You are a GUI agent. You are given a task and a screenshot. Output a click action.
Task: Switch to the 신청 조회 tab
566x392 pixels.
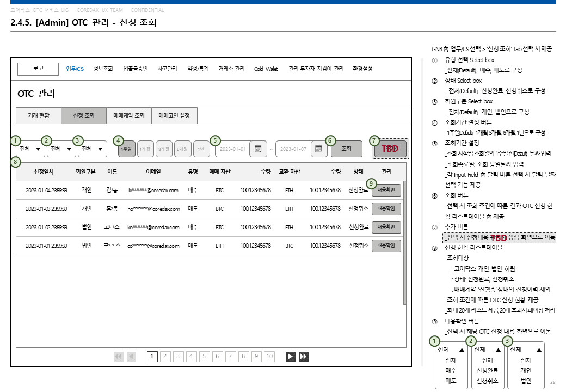pyautogui.click(x=84, y=115)
